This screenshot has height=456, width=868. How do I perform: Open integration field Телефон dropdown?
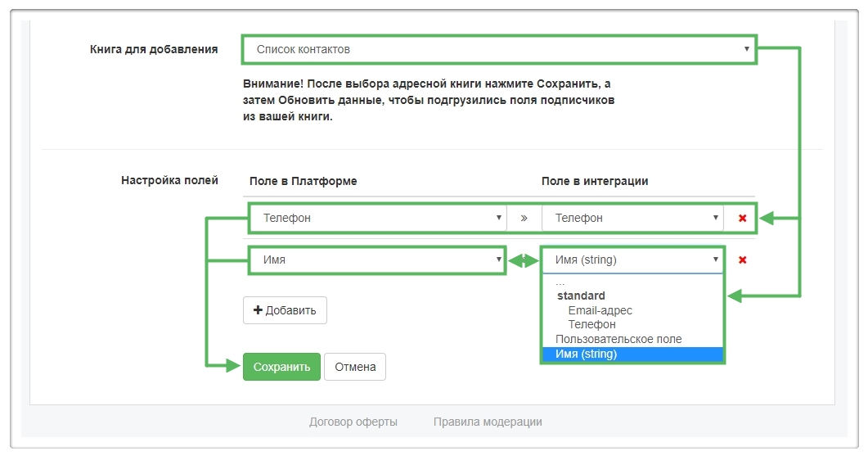(x=632, y=219)
